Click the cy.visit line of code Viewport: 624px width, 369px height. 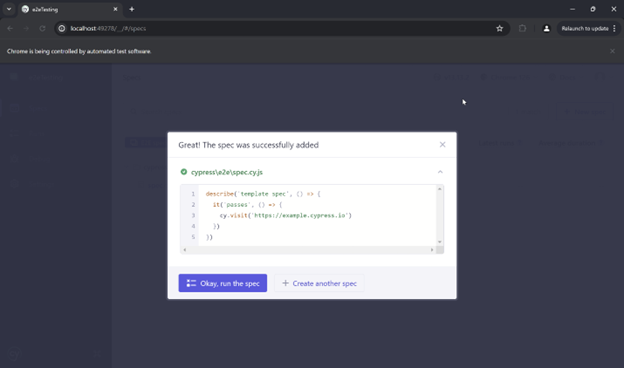coord(286,215)
